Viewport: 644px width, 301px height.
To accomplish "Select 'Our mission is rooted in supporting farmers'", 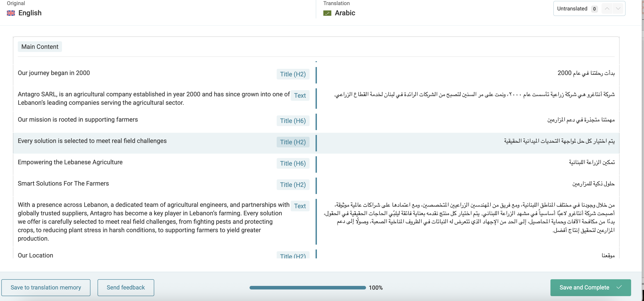I will point(78,120).
